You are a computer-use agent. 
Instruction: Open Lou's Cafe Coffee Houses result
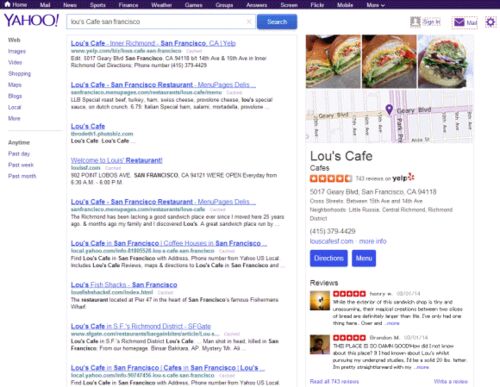point(169,243)
